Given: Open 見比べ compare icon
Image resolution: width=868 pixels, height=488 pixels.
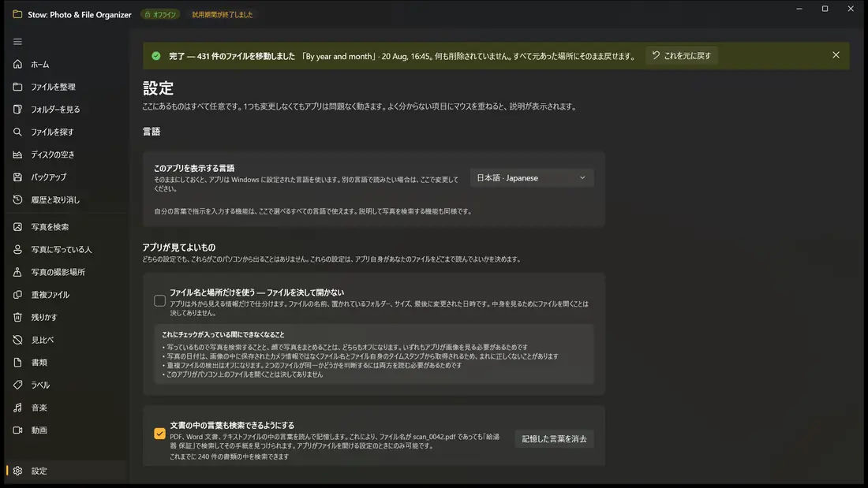Looking at the screenshot, I should pos(17,340).
